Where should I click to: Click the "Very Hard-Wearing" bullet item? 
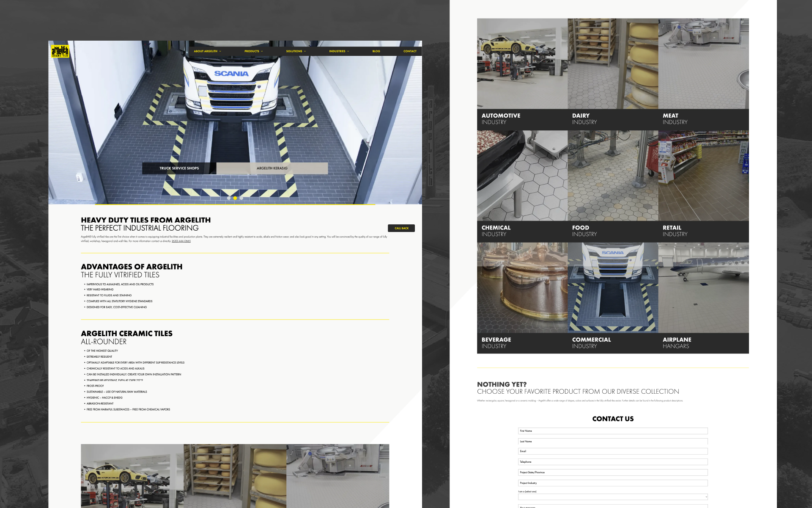pos(100,290)
